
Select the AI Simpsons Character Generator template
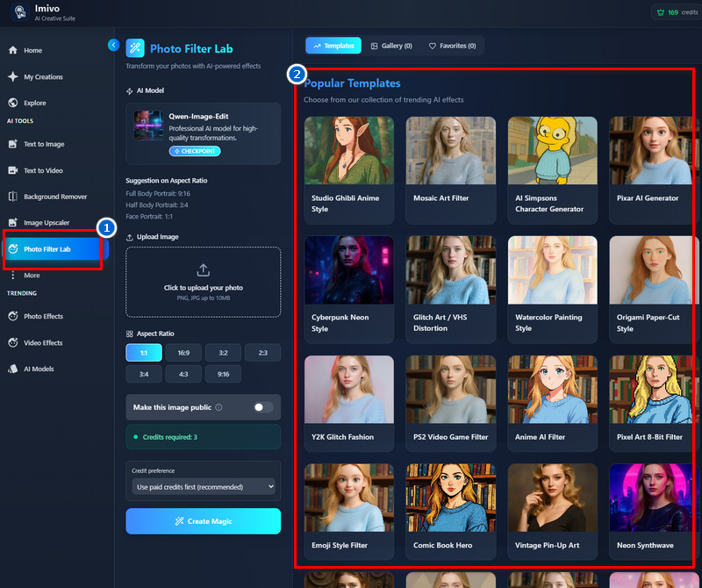[x=553, y=170]
